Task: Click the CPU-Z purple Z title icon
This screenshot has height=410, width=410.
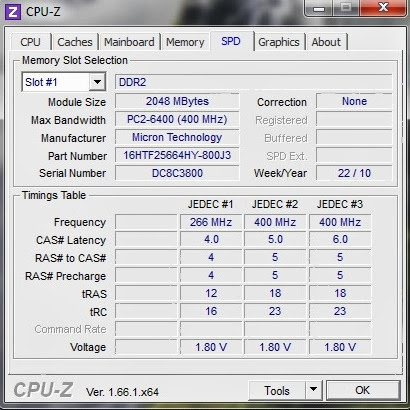Action: (x=13, y=12)
